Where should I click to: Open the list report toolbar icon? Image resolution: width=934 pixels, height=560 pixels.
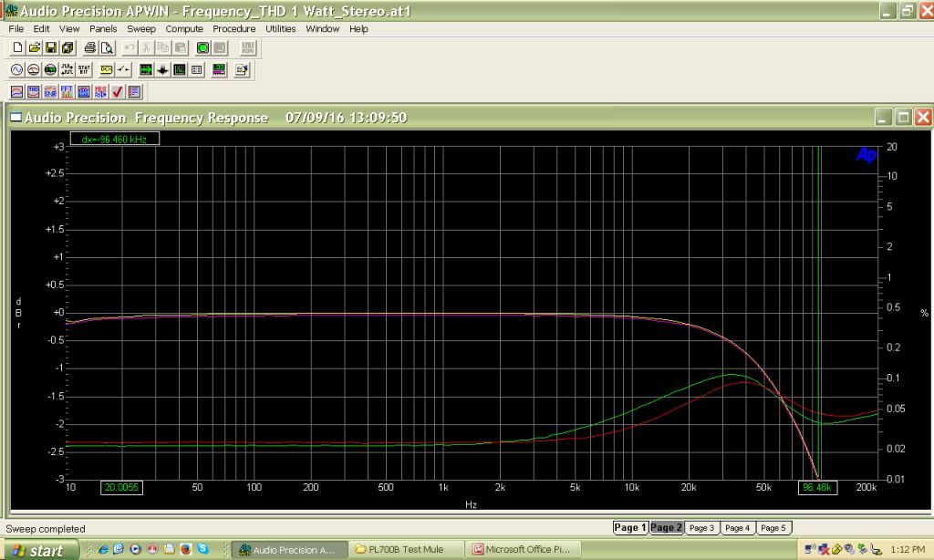pyautogui.click(x=135, y=92)
